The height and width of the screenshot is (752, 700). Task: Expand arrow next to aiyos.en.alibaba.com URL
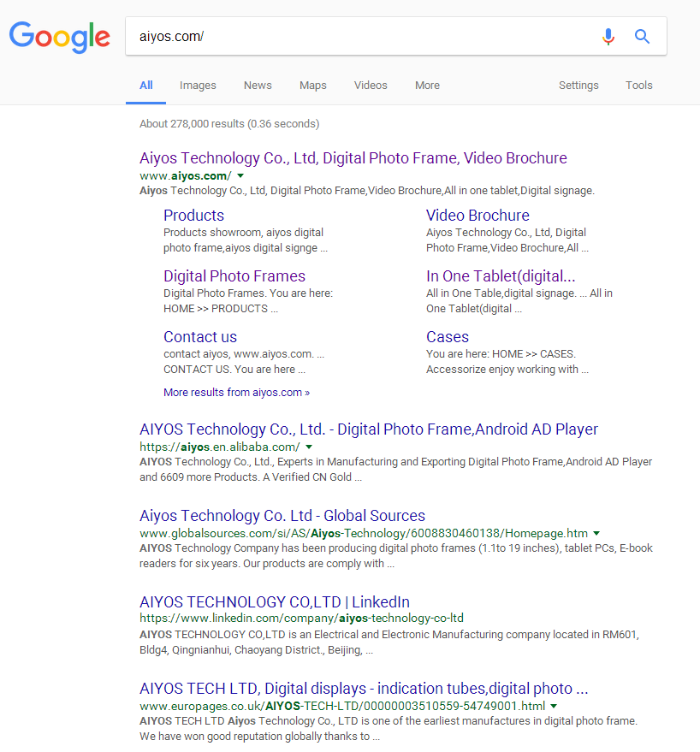(x=309, y=447)
